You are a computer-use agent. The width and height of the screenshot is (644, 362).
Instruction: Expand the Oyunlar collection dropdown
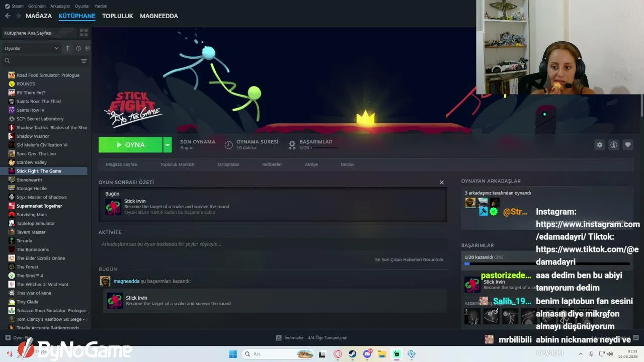point(31,48)
